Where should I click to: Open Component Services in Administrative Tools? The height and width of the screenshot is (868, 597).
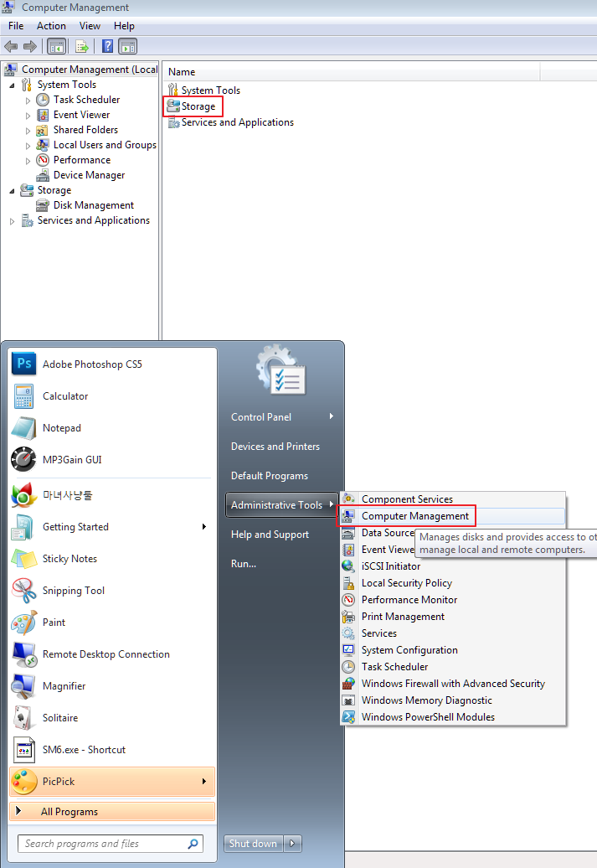click(x=453, y=499)
